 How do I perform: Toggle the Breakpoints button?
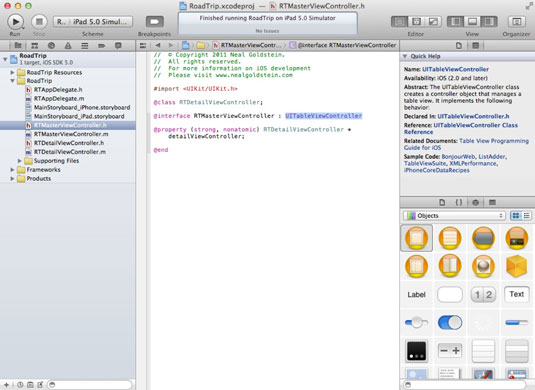click(155, 22)
